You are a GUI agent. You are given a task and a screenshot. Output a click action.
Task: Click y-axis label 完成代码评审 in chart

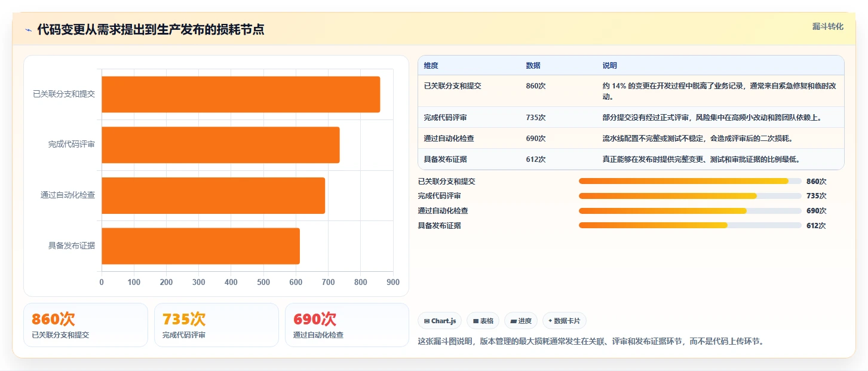click(72, 145)
